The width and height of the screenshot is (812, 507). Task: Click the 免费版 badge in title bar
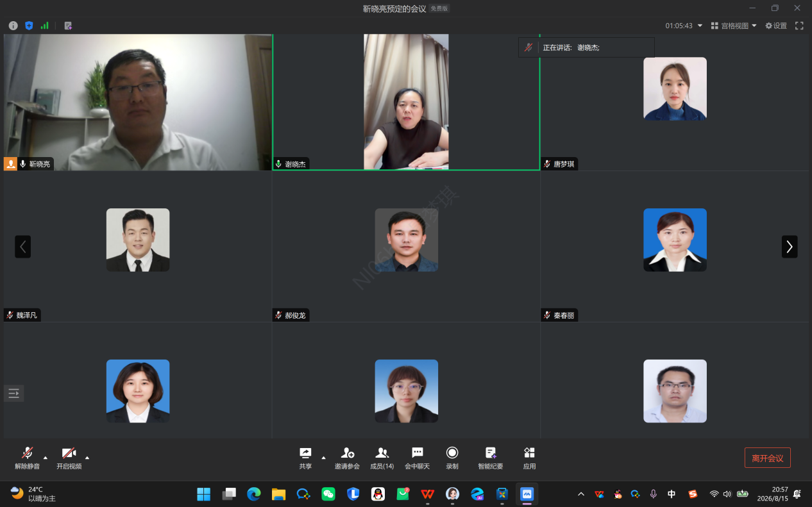tap(439, 8)
